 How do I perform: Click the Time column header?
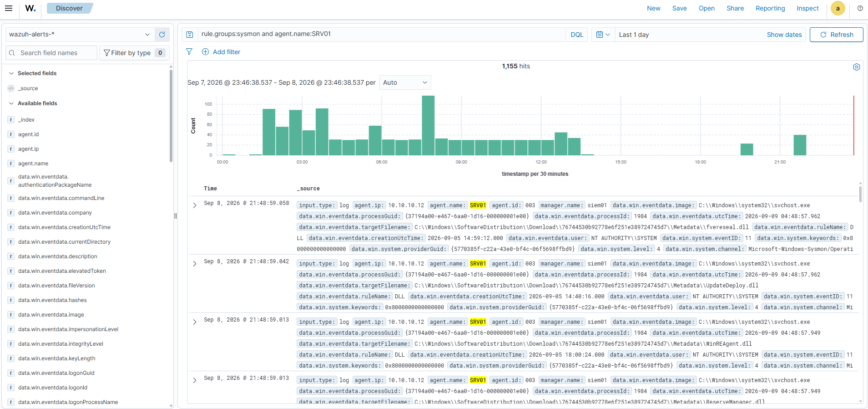210,189
